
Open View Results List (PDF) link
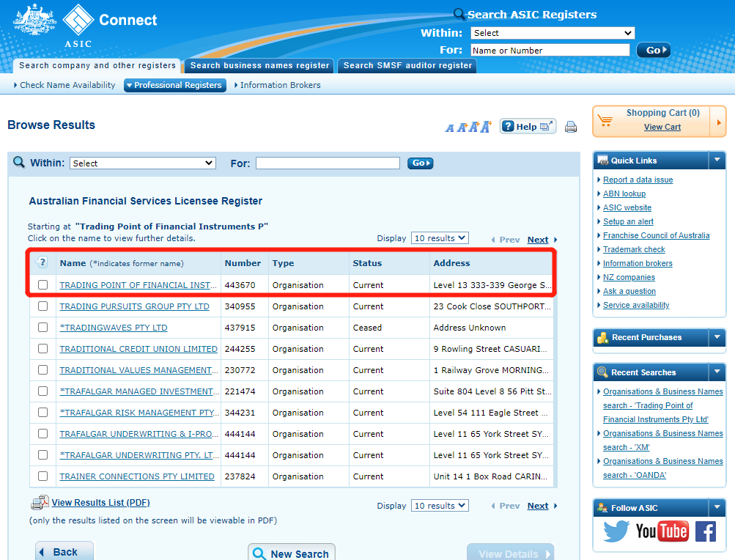101,503
